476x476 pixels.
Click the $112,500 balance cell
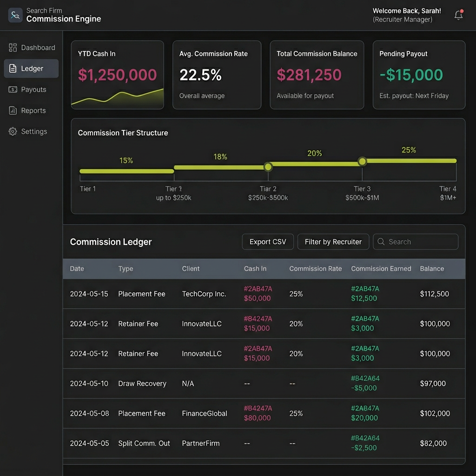(435, 294)
